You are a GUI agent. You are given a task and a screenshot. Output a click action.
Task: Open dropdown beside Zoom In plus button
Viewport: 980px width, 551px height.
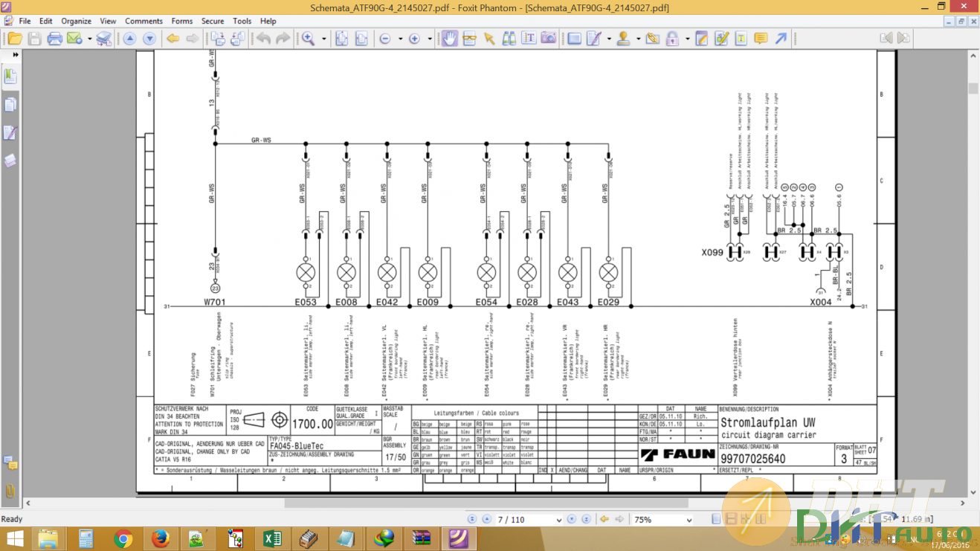coord(429,39)
